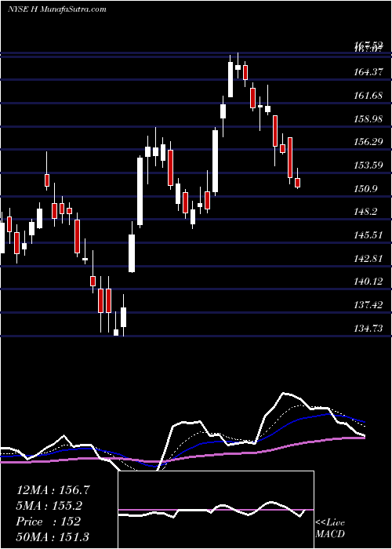The width and height of the screenshot is (392, 549).
Task: Select the Price : 152 legend value
Action: (x=49, y=522)
